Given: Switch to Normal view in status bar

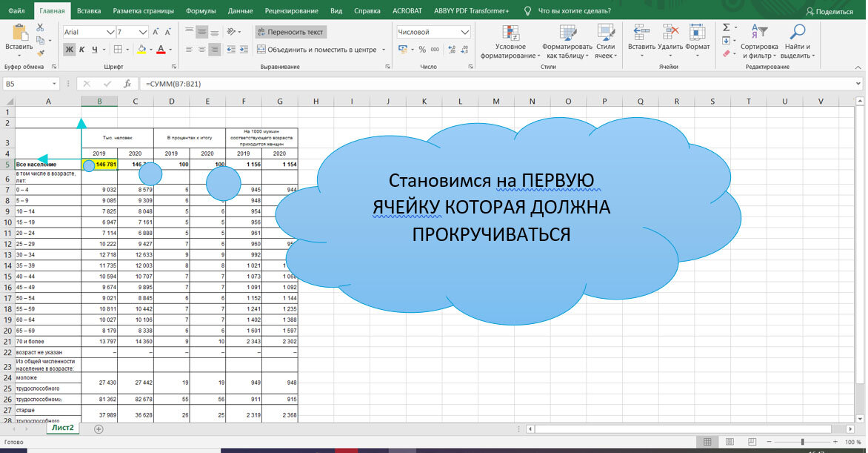Looking at the screenshot, I should point(707,442).
